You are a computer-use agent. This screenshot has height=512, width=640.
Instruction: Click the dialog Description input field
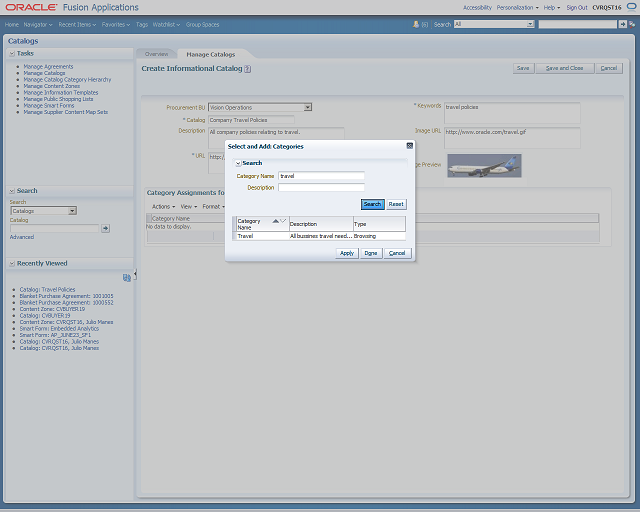pyautogui.click(x=321, y=187)
